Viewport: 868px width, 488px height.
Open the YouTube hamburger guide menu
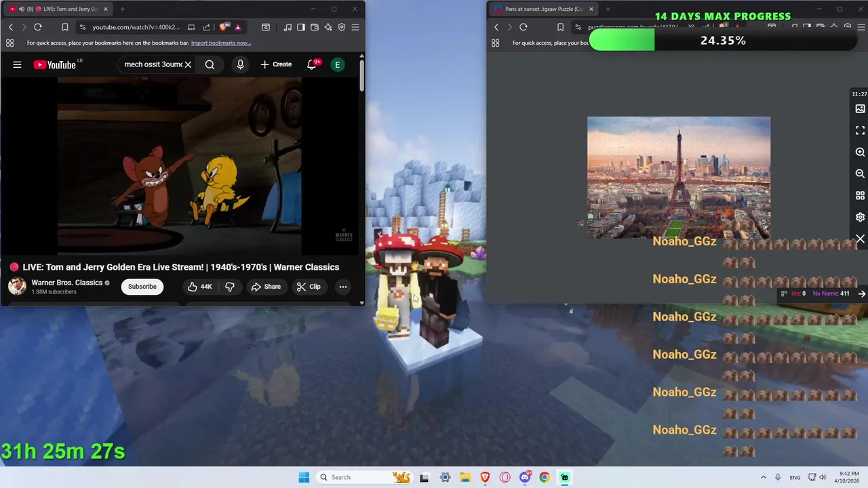tap(17, 64)
